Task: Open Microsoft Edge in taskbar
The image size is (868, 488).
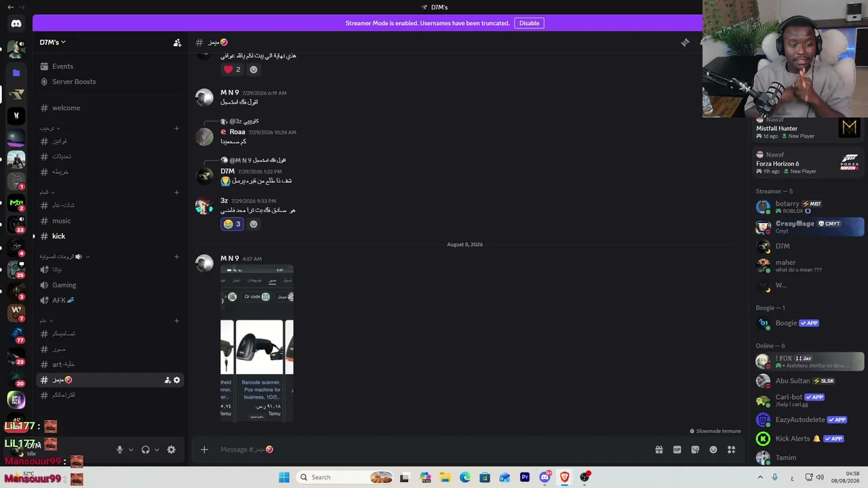Action: (x=465, y=477)
